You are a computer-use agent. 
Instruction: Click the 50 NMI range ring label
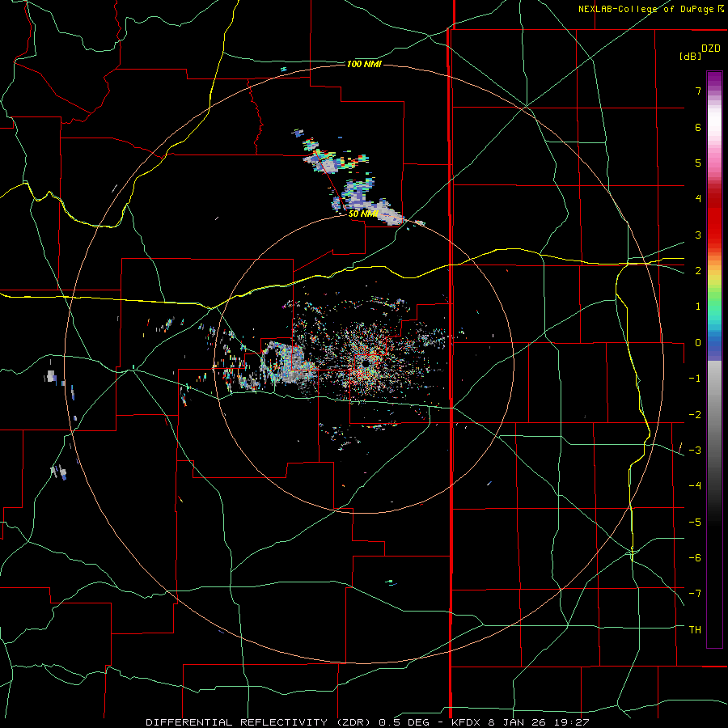pyautogui.click(x=363, y=214)
